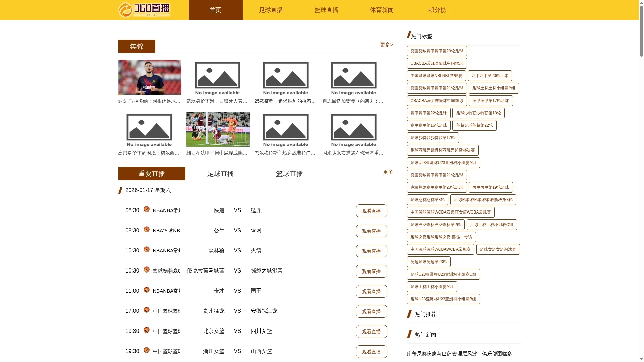
Task: Click tag 英超足球英超第22轮
Action: coord(474,125)
